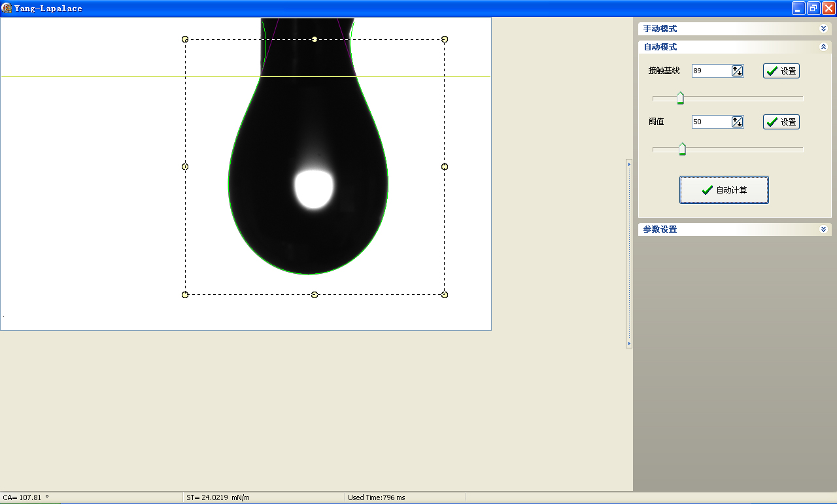Click the 接触基线 value input field
The height and width of the screenshot is (504, 837).
click(x=711, y=71)
